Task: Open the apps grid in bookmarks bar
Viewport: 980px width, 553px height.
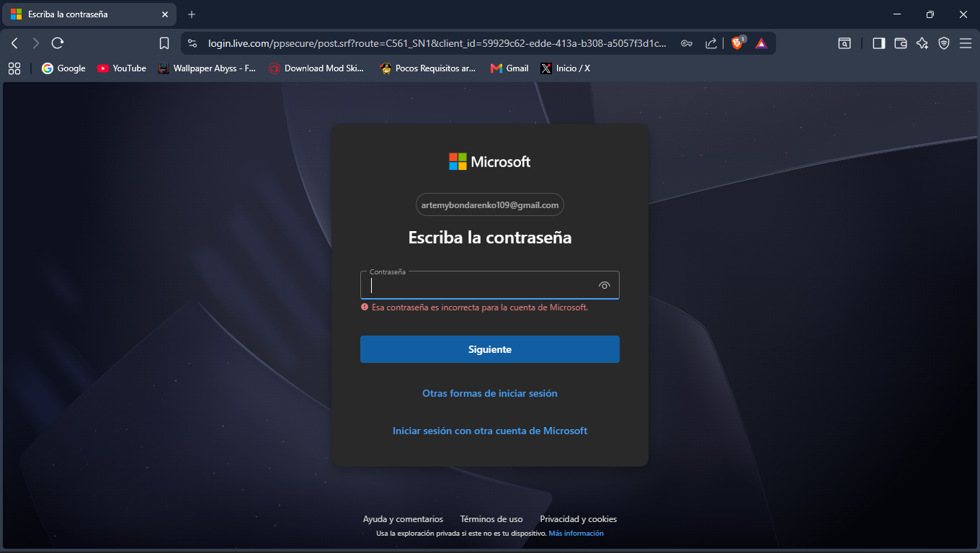Action: [x=14, y=68]
